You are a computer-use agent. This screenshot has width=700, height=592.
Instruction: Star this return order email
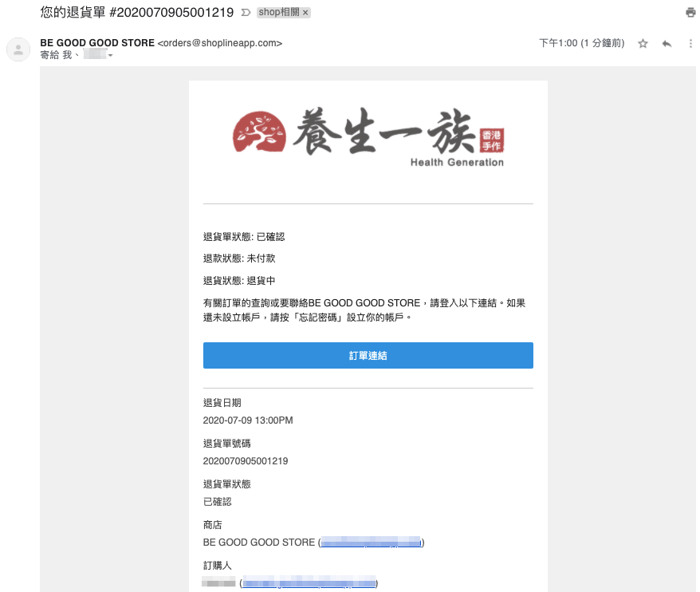click(643, 43)
